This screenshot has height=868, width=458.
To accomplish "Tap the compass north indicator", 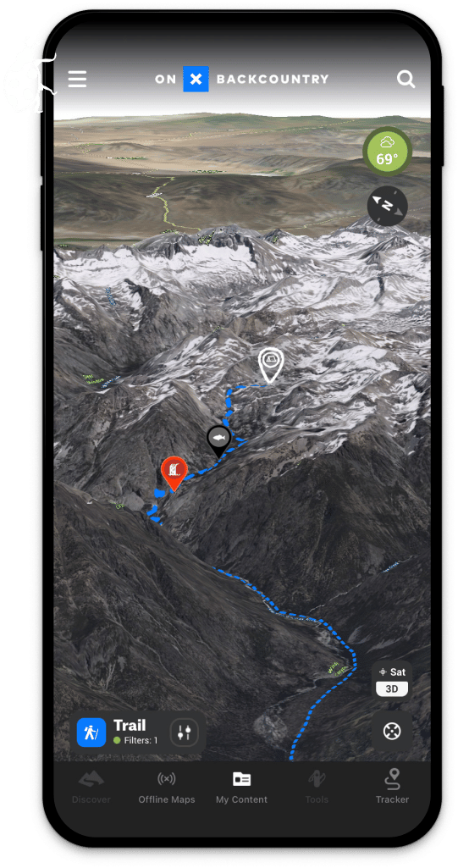I will click(x=387, y=207).
